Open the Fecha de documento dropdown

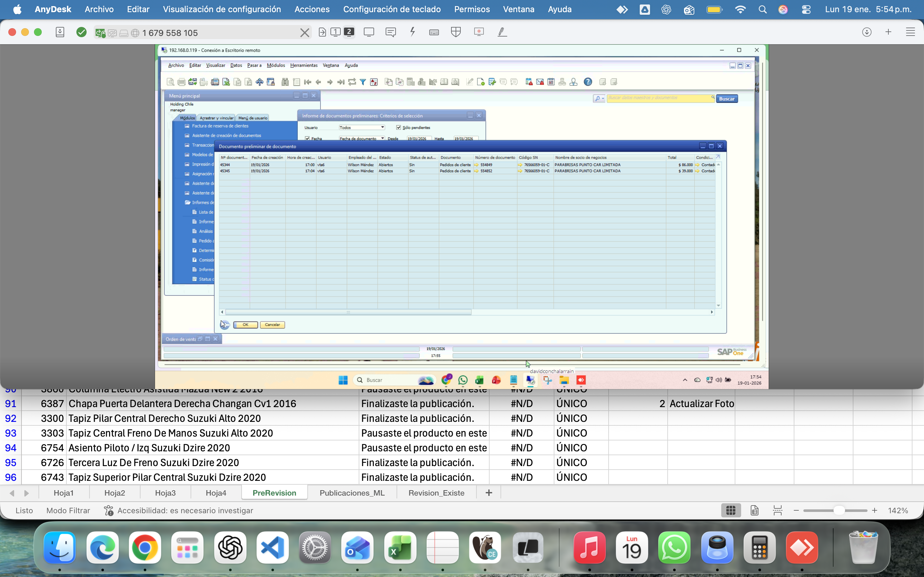362,138
